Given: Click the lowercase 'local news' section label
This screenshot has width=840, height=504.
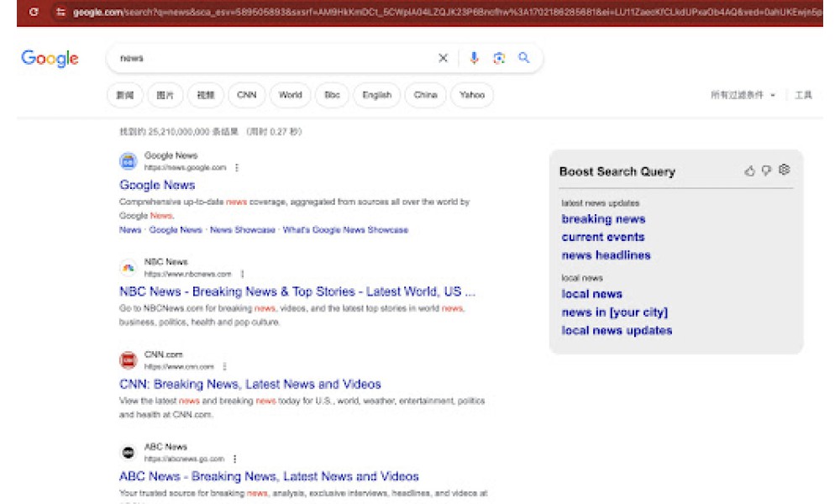Looking at the screenshot, I should pos(582,278).
